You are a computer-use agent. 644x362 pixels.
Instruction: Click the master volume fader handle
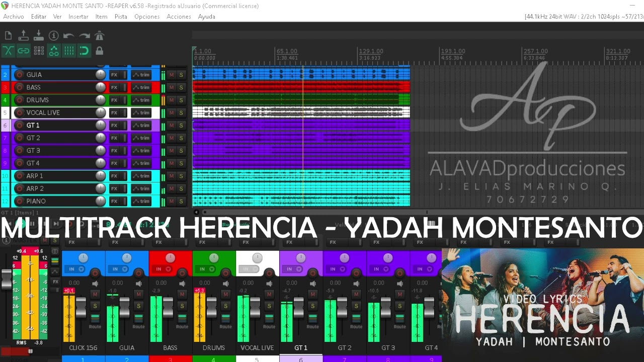tap(6, 280)
